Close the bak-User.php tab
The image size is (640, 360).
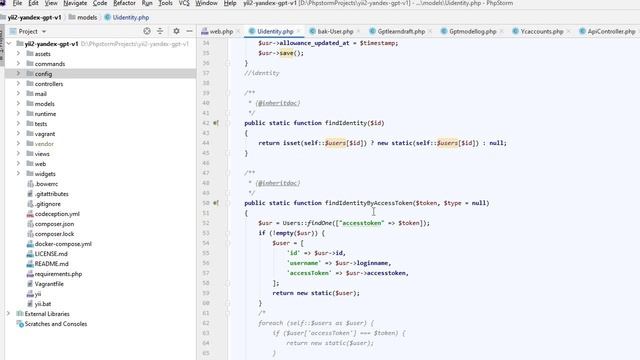coord(358,31)
